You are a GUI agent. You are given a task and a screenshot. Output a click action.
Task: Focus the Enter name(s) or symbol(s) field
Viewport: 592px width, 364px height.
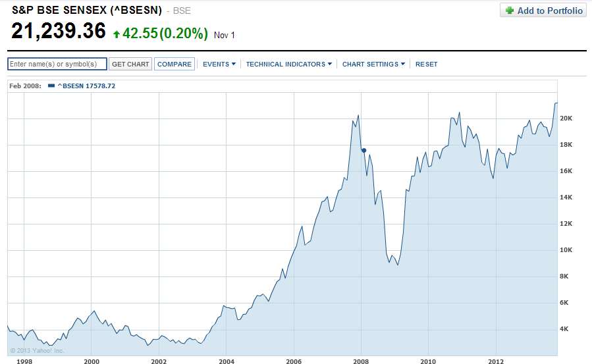point(57,64)
